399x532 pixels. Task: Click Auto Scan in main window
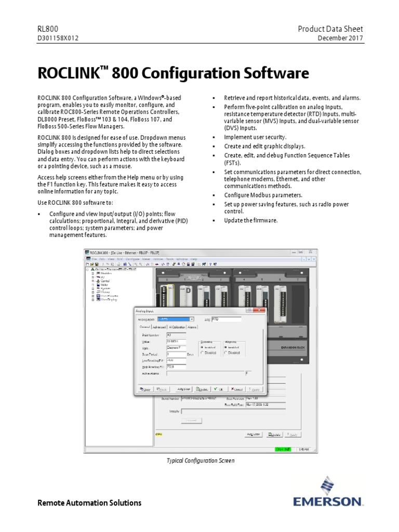point(254,434)
